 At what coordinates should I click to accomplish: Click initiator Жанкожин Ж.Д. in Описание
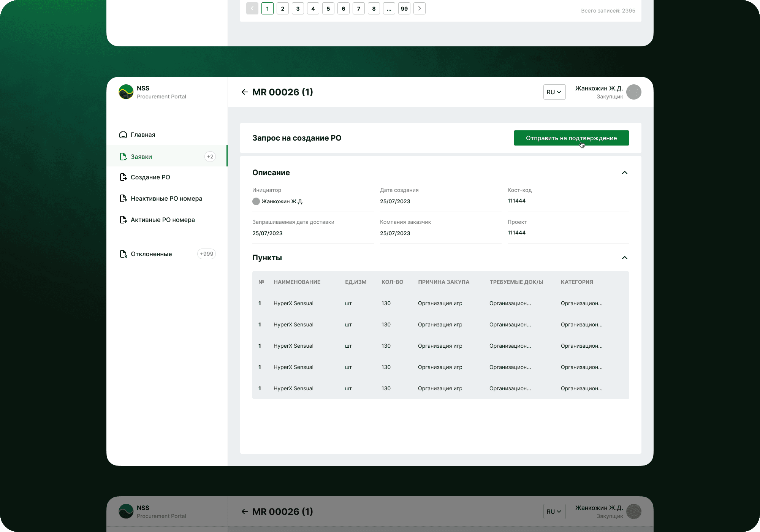[282, 201]
